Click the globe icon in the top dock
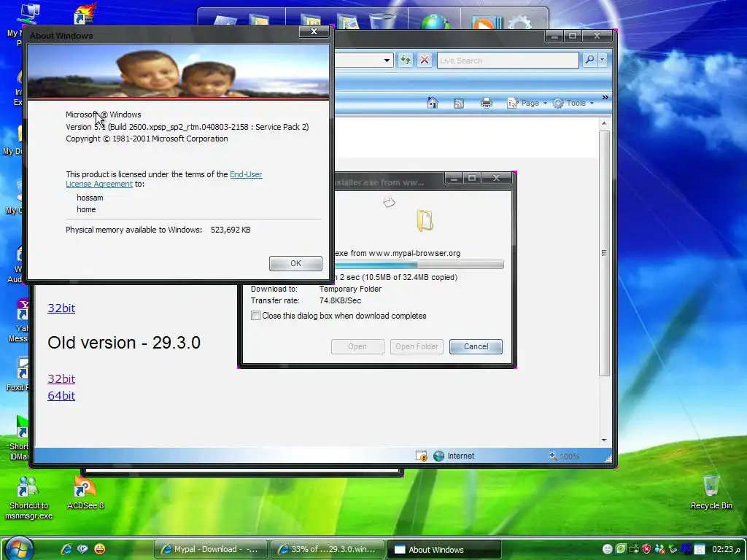Viewport: 747px width, 560px height. [435, 22]
